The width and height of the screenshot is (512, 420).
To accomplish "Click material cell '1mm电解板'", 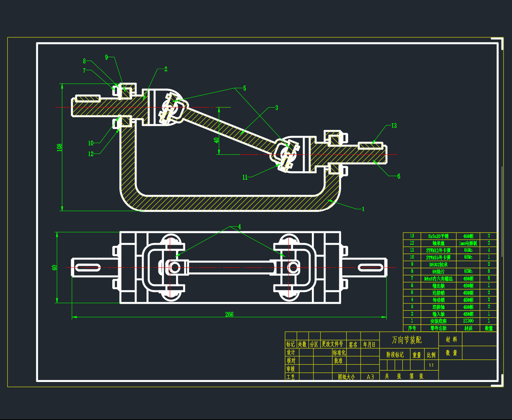I will tap(468, 243).
